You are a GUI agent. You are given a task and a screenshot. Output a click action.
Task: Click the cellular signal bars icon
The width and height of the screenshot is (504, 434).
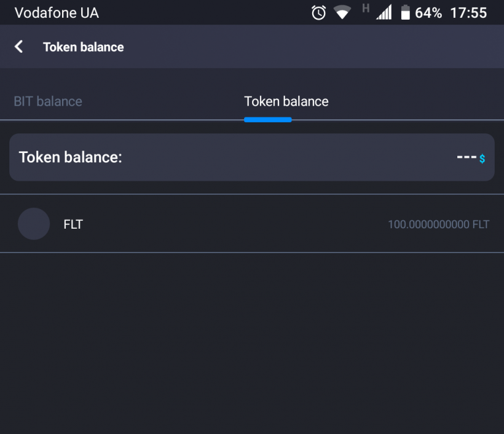tap(384, 12)
